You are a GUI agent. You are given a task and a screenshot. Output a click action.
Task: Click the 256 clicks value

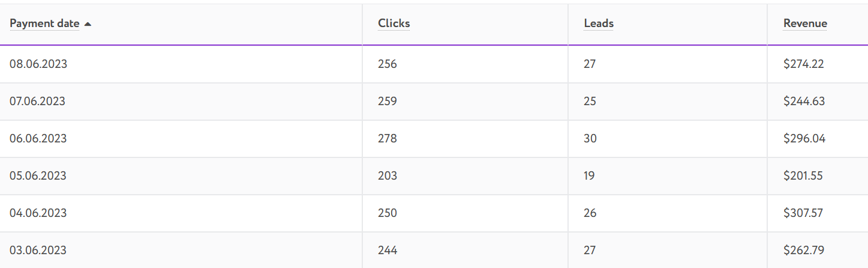tap(388, 64)
